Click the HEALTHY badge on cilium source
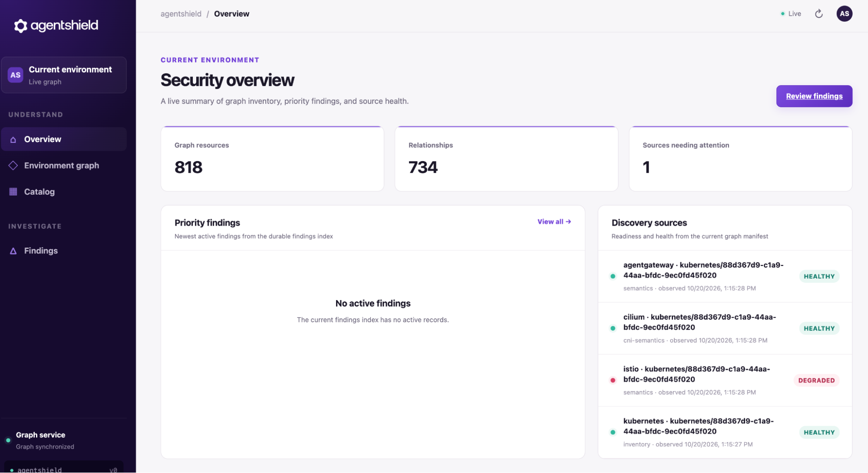Screen dimensions: 868x473 [819, 328]
